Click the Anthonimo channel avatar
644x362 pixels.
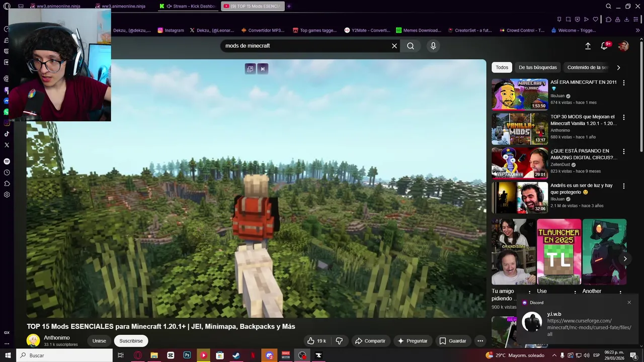33,341
